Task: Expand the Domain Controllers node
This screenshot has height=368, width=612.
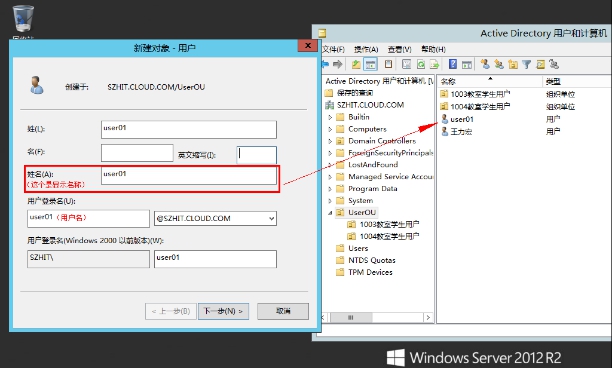Action: tap(330, 141)
